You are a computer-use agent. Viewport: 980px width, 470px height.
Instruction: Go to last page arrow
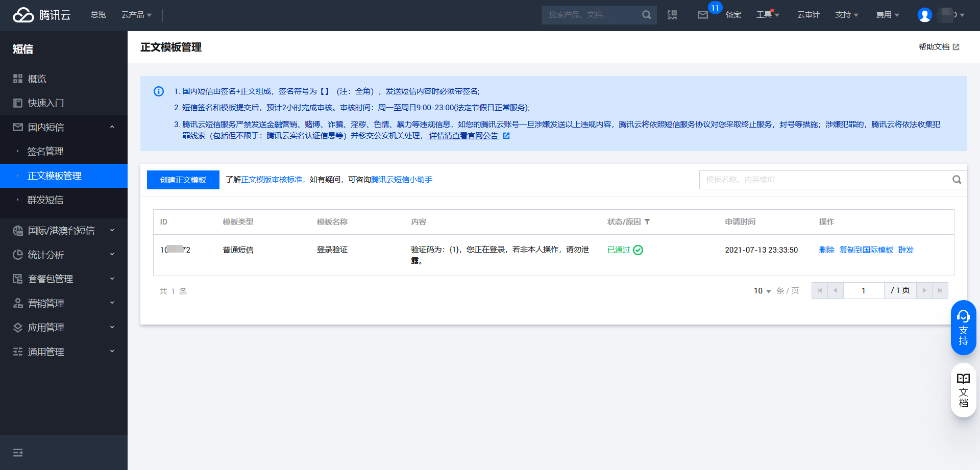pos(940,290)
